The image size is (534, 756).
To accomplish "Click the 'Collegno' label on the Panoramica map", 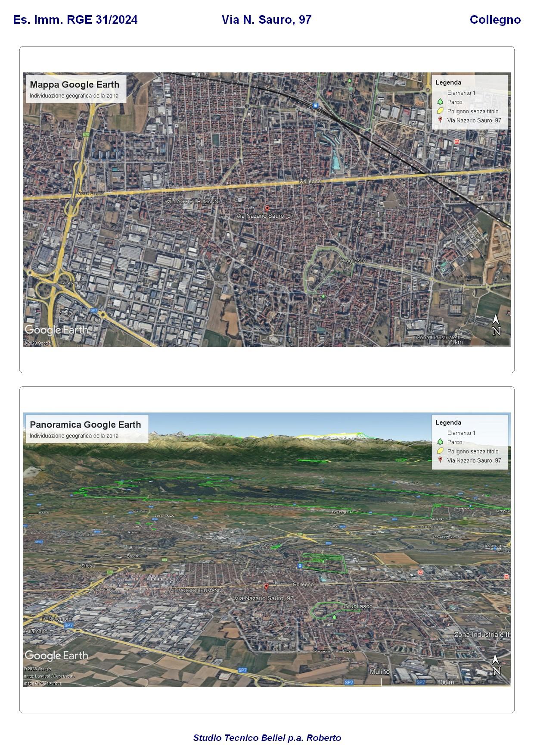I will (x=303, y=584).
